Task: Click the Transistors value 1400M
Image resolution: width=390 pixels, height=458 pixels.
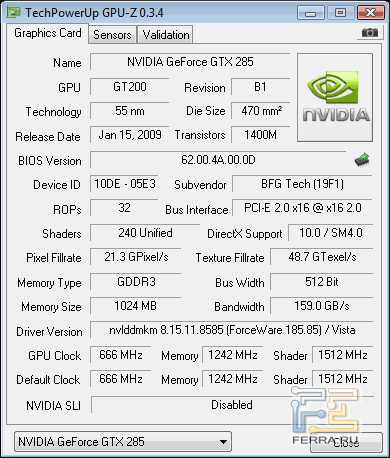Action: click(x=260, y=135)
